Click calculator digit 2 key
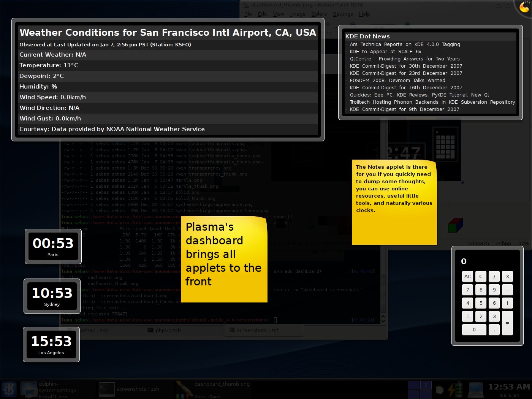 (x=481, y=317)
